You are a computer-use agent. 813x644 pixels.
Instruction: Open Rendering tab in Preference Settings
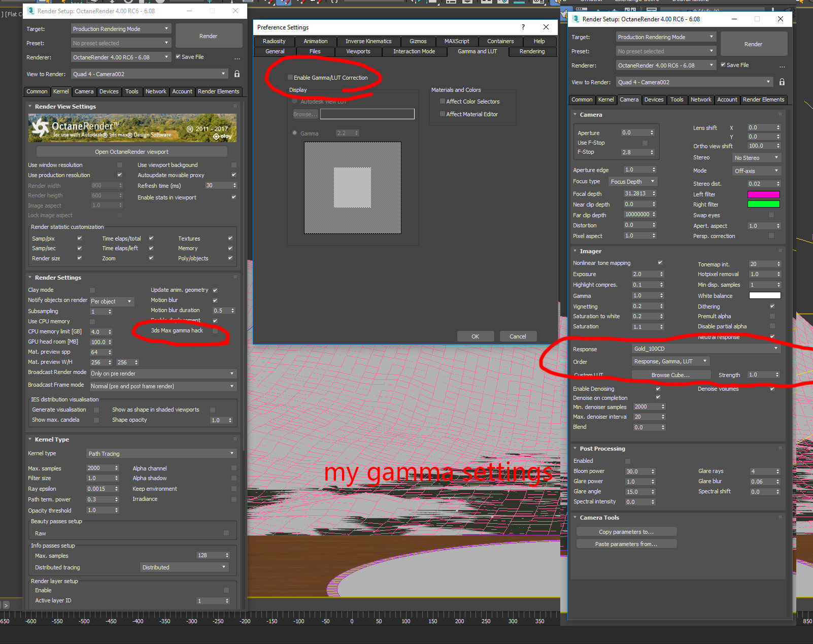[x=532, y=51]
